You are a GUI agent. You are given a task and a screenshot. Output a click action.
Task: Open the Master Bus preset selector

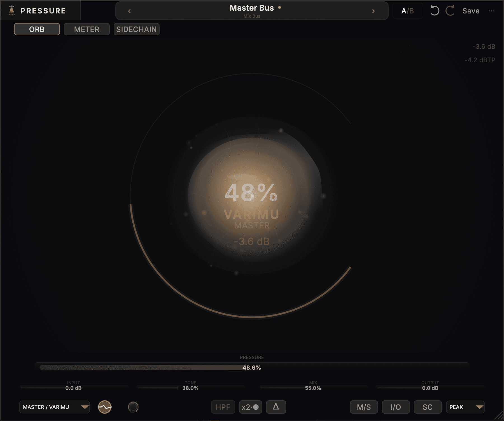point(252,11)
